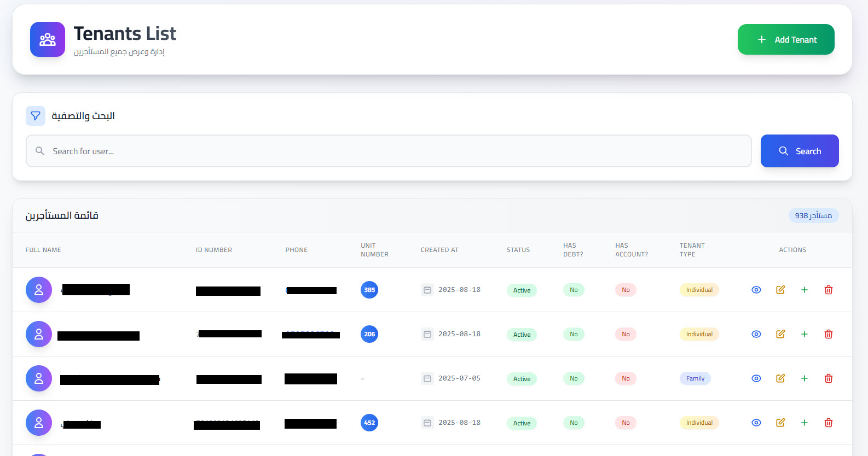Viewport: 868px width, 456px height.
Task: Click calendar icon beside 2025-07-05
Action: pos(427,378)
